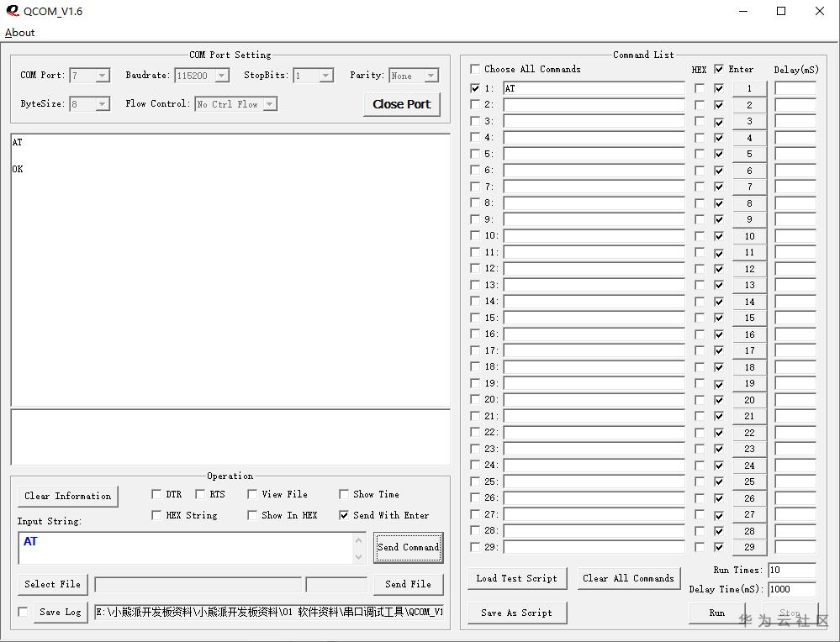The width and height of the screenshot is (840, 642).
Task: Click the Delay field for command 1
Action: pyautogui.click(x=795, y=88)
